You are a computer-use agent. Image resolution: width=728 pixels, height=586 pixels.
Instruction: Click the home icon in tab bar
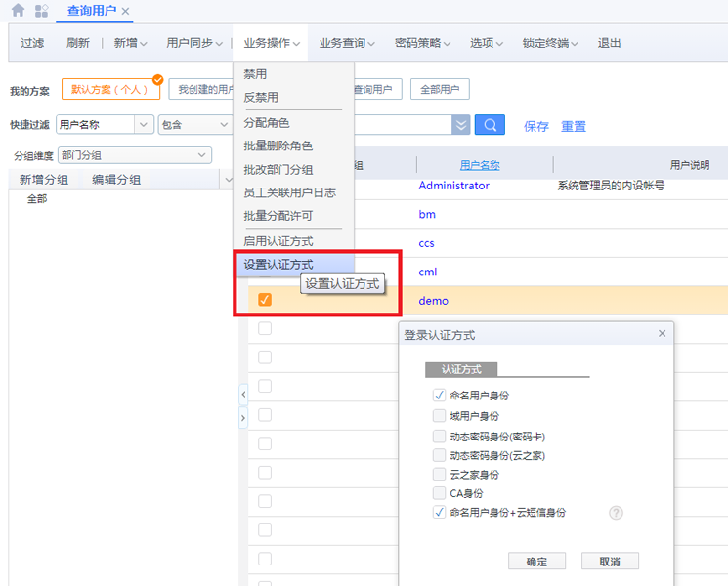pos(18,10)
